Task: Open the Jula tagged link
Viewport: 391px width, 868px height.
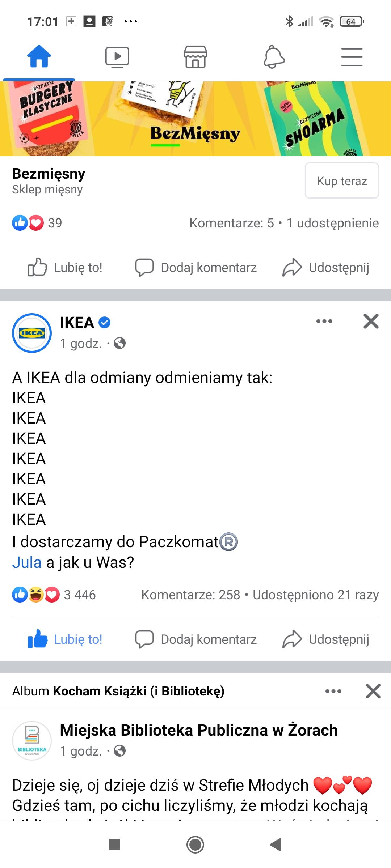Action: [x=27, y=562]
